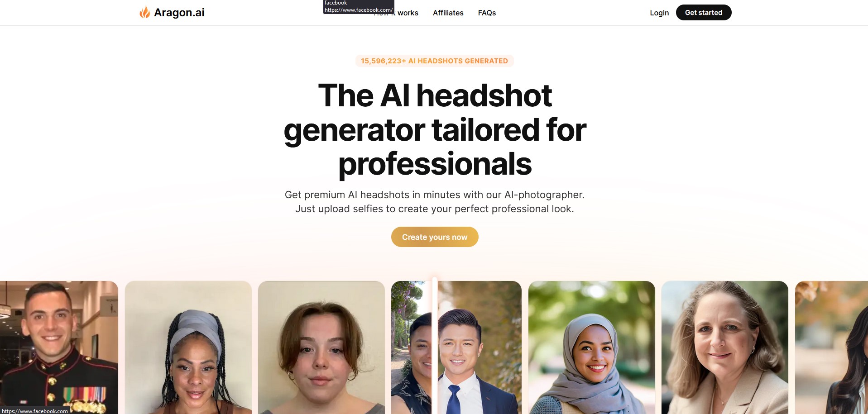Click the man in navy suit headshot

[x=479, y=347]
